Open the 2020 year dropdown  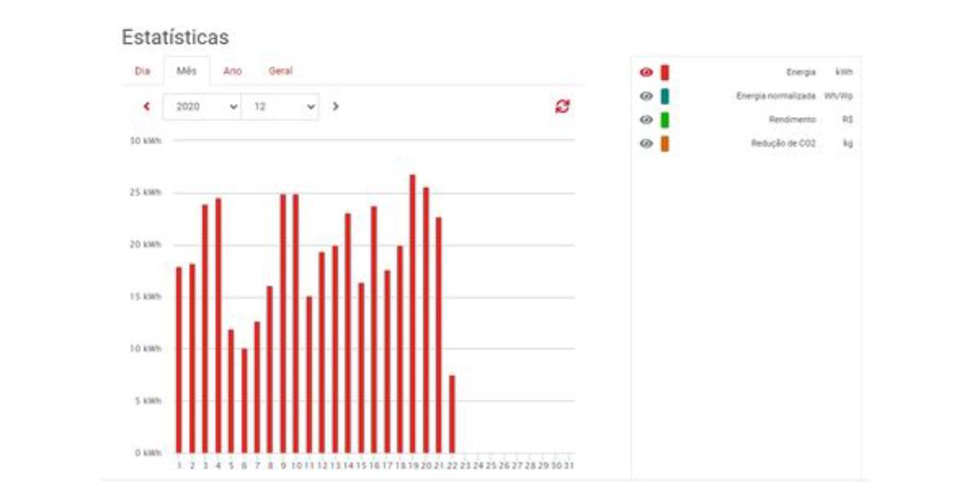202,106
